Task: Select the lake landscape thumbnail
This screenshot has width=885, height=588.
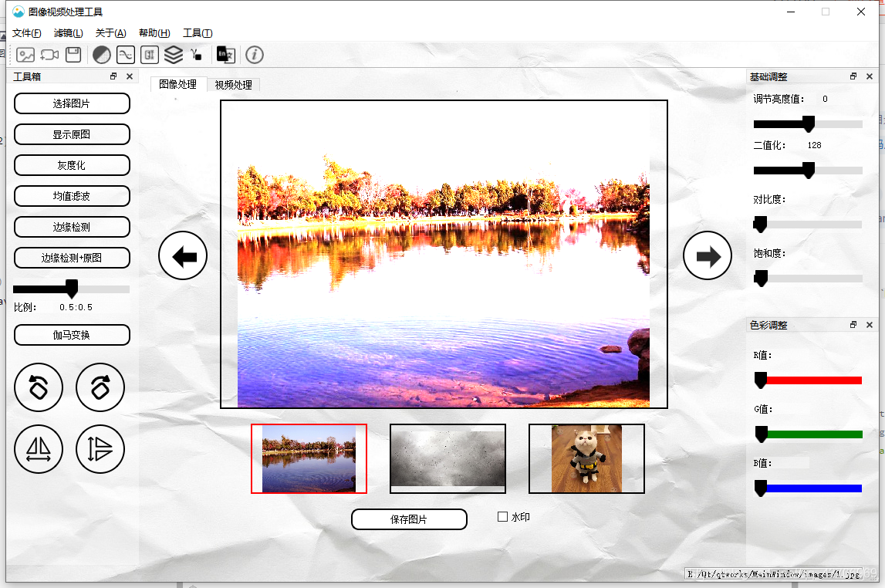Action: pos(309,459)
